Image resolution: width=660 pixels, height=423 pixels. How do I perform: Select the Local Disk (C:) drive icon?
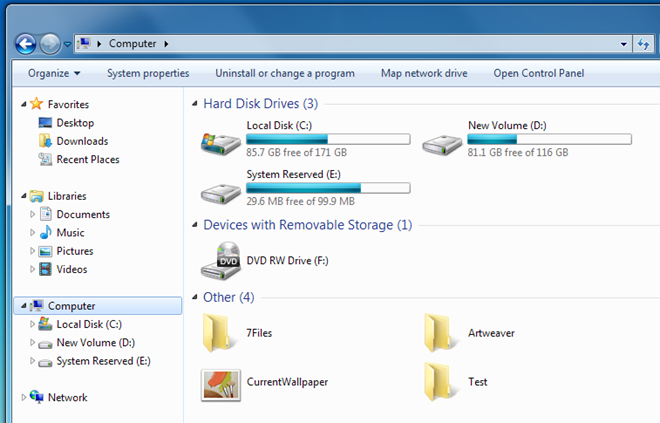221,144
